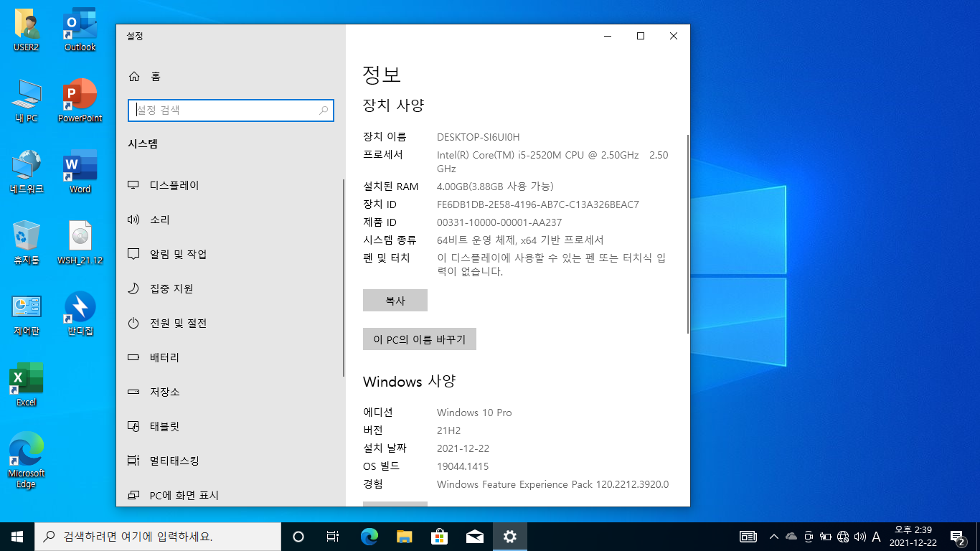Click the 64비트 운영 체제 system type text
This screenshot has width=980, height=551.
pos(520,240)
